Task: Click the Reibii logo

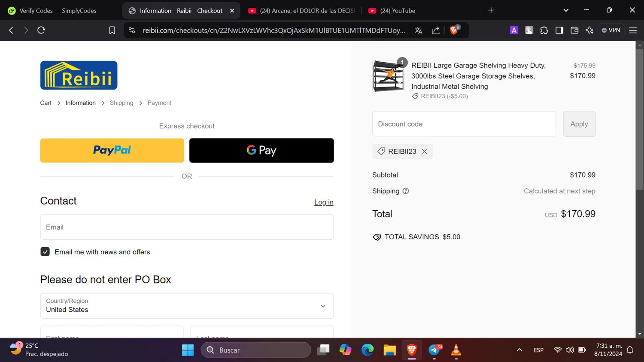Action: 79,75
